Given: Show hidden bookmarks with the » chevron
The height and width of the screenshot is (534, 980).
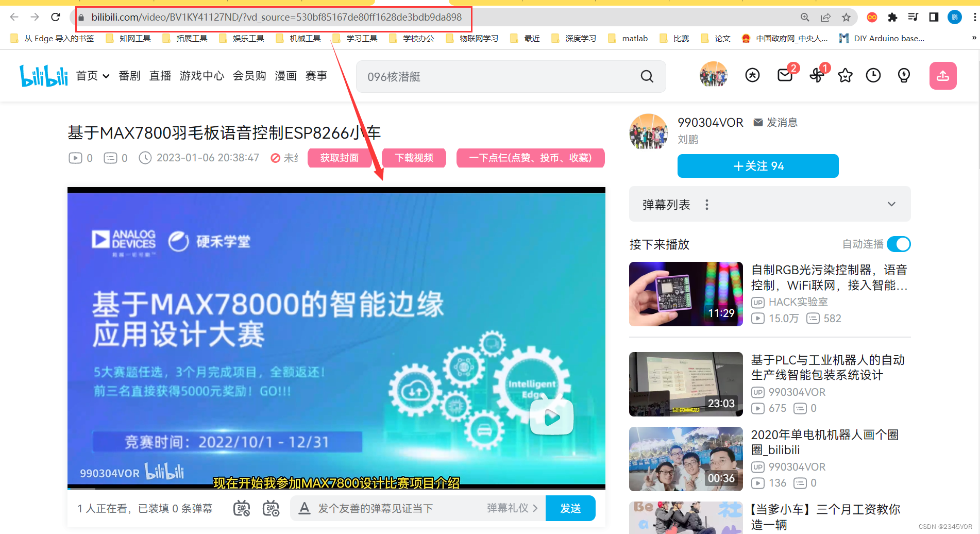Looking at the screenshot, I should click(974, 38).
